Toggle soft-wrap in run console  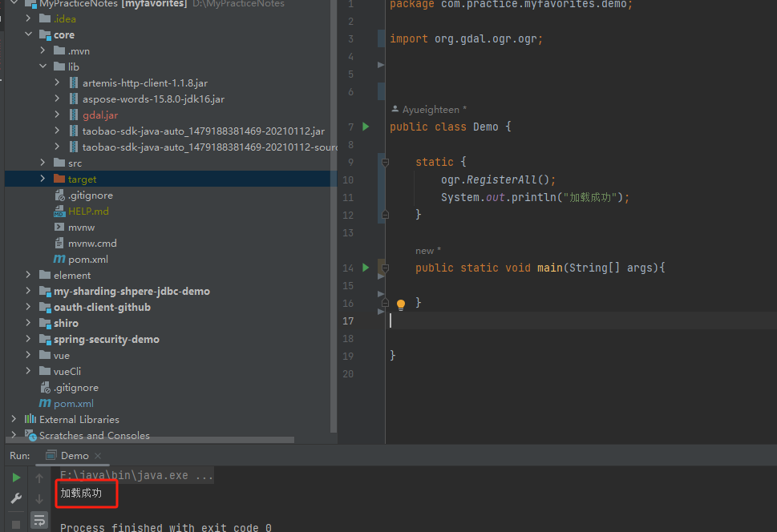point(38,519)
